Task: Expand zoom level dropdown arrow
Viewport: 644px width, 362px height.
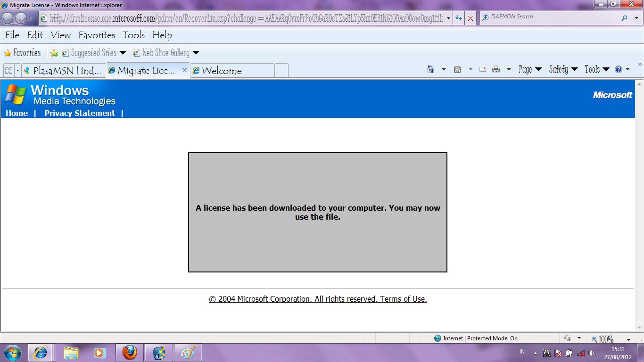Action: 628,339
